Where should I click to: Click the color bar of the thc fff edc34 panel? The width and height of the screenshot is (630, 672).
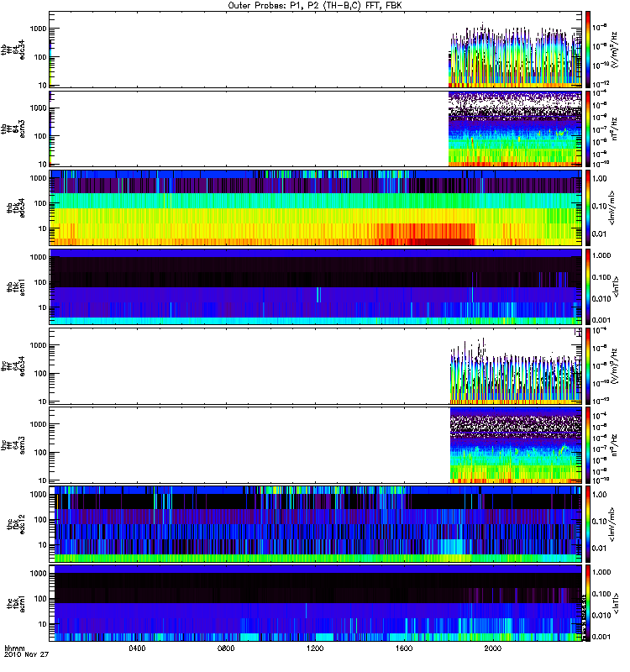pos(588,366)
